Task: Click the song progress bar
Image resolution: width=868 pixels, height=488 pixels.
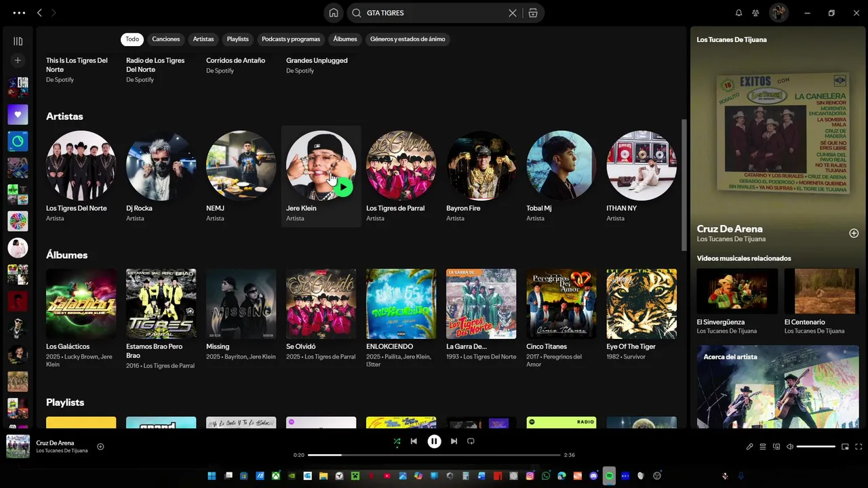Action: click(x=434, y=455)
